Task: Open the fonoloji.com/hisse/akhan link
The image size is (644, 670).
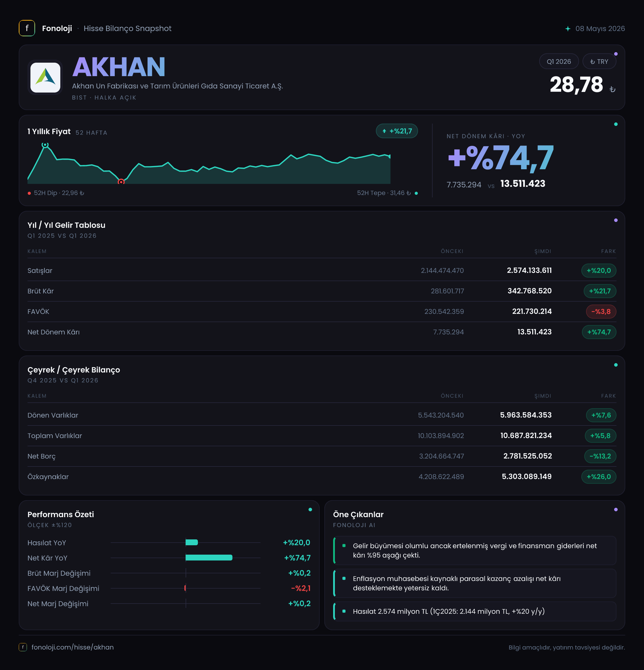Action: point(72,647)
